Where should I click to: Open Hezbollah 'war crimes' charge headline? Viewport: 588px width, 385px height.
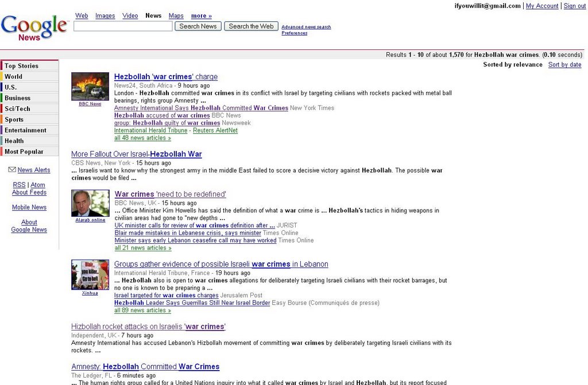166,76
